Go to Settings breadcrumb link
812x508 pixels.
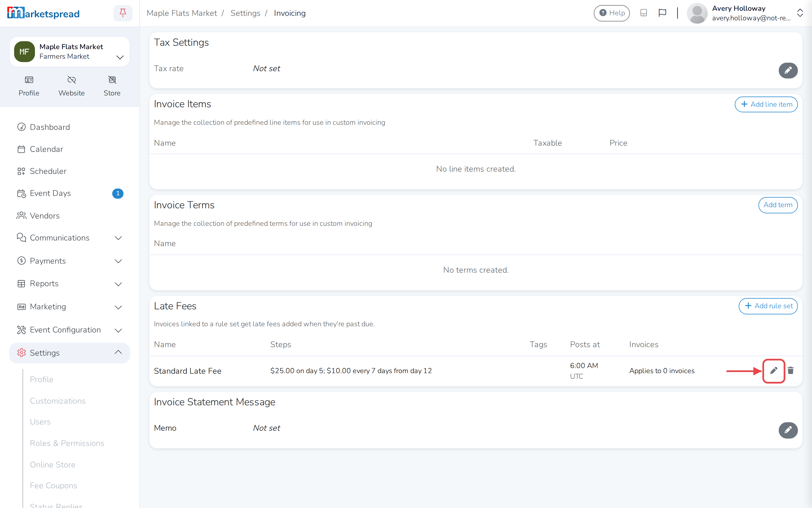(245, 13)
